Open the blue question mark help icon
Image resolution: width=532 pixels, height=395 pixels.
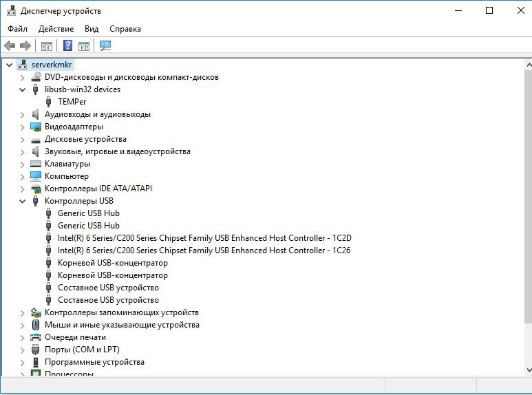pos(67,45)
